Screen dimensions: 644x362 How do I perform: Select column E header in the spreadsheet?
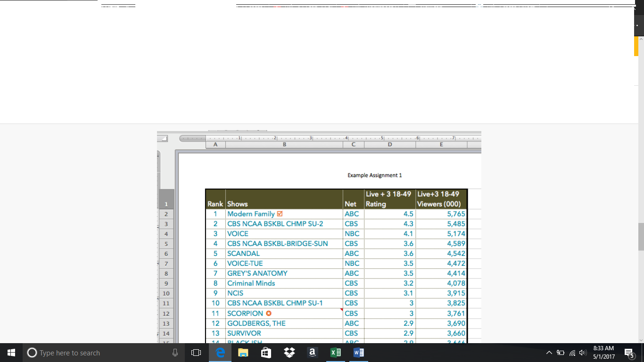pos(441,145)
